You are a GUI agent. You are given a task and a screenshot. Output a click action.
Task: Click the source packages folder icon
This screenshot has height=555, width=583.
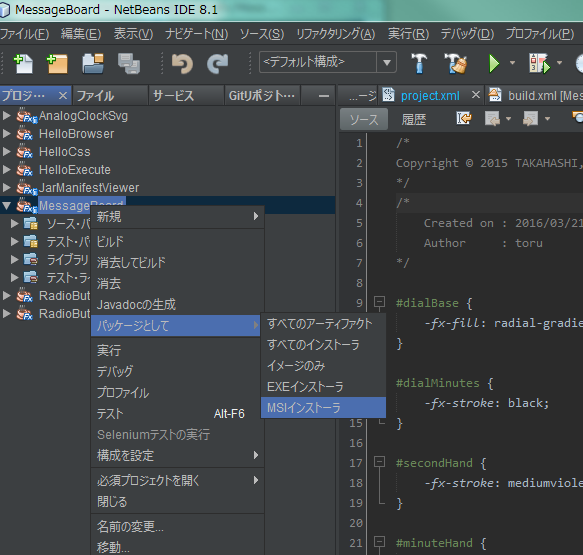click(x=30, y=224)
